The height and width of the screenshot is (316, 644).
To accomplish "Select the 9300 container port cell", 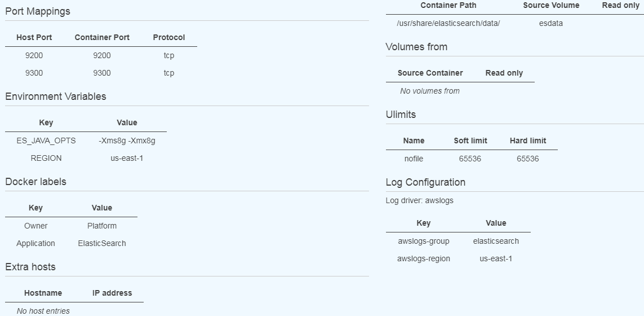I will [x=102, y=73].
